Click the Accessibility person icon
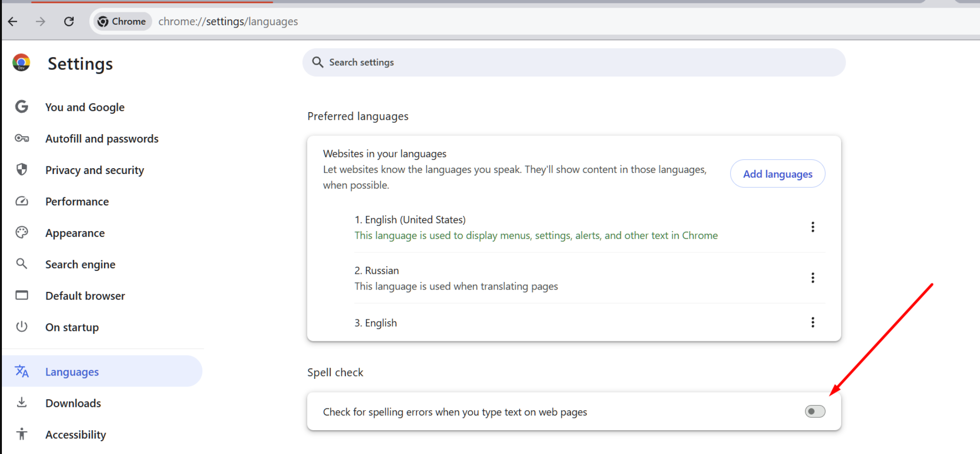980x454 pixels. tap(21, 434)
